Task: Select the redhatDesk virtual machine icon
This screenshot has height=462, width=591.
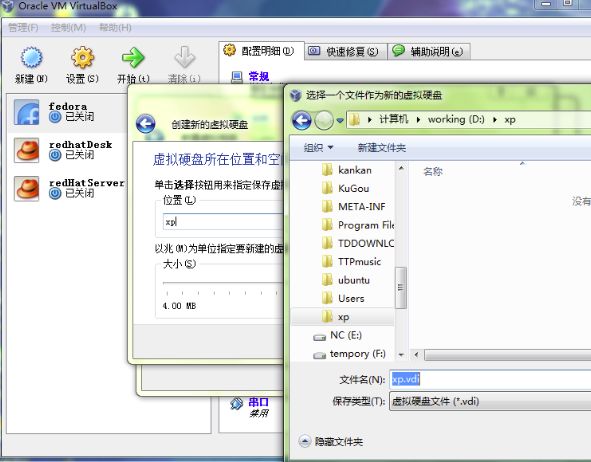Action: [x=26, y=150]
